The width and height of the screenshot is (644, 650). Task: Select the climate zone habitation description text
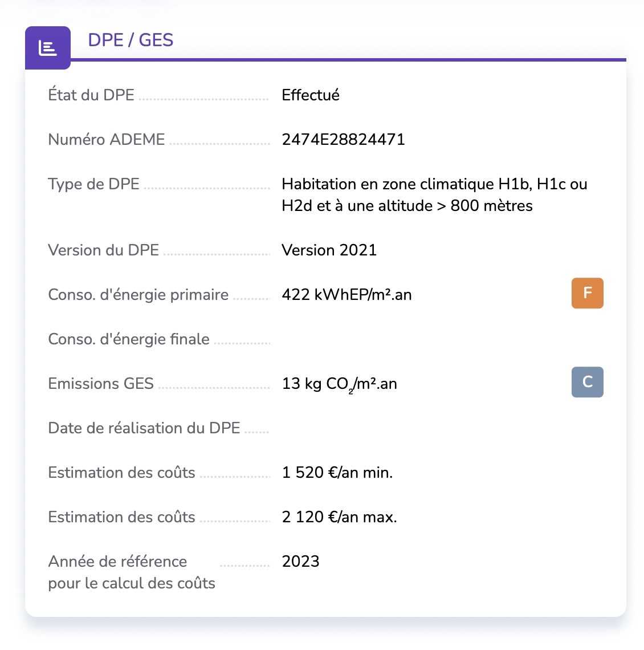pyautogui.click(x=433, y=194)
